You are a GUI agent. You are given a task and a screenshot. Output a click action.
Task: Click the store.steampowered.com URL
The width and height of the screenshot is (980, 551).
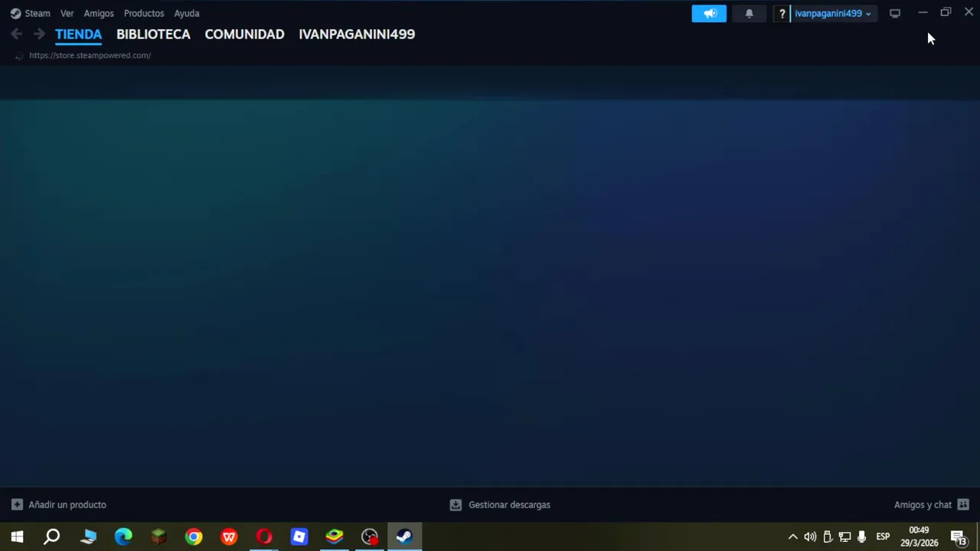pos(90,55)
